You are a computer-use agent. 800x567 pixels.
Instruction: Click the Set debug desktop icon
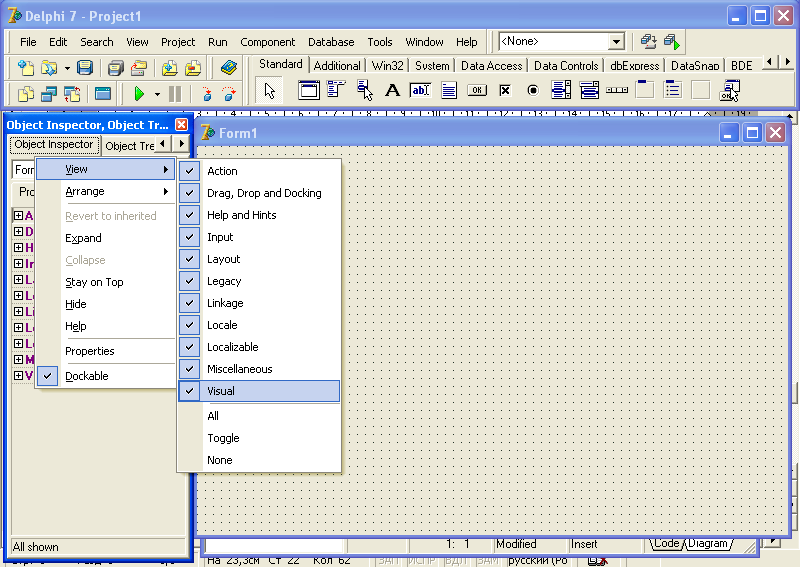click(672, 41)
